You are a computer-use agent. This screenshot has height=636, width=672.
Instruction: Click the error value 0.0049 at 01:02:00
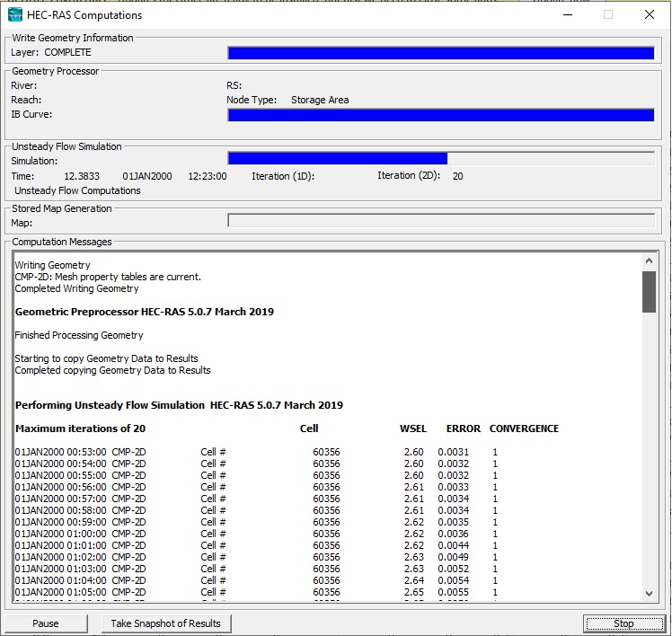tap(454, 557)
